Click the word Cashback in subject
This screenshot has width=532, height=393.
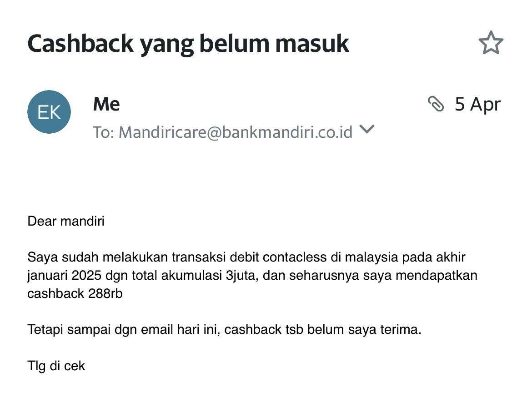pyautogui.click(x=81, y=44)
